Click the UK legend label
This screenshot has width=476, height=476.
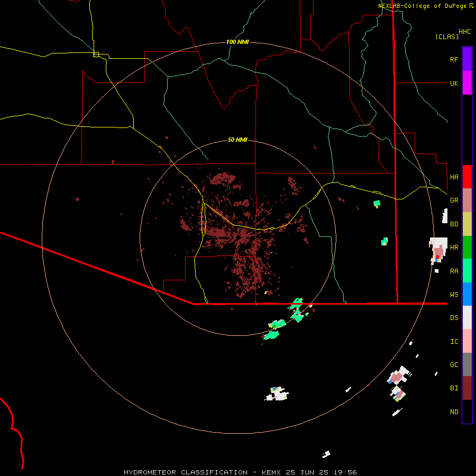pos(454,83)
